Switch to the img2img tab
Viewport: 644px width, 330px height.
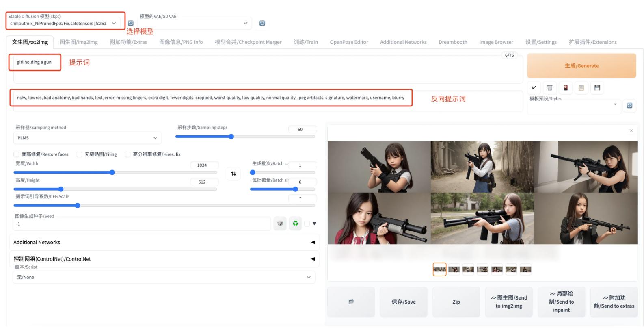click(78, 42)
